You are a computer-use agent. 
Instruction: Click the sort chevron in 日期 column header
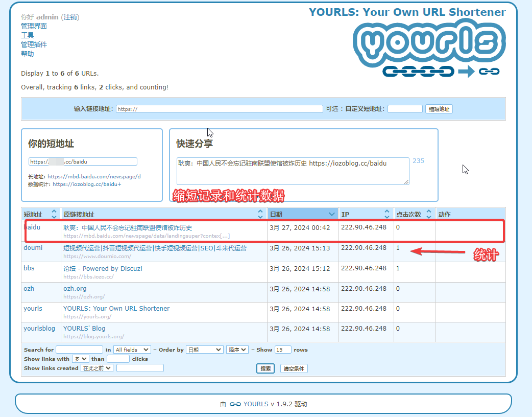pyautogui.click(x=332, y=214)
